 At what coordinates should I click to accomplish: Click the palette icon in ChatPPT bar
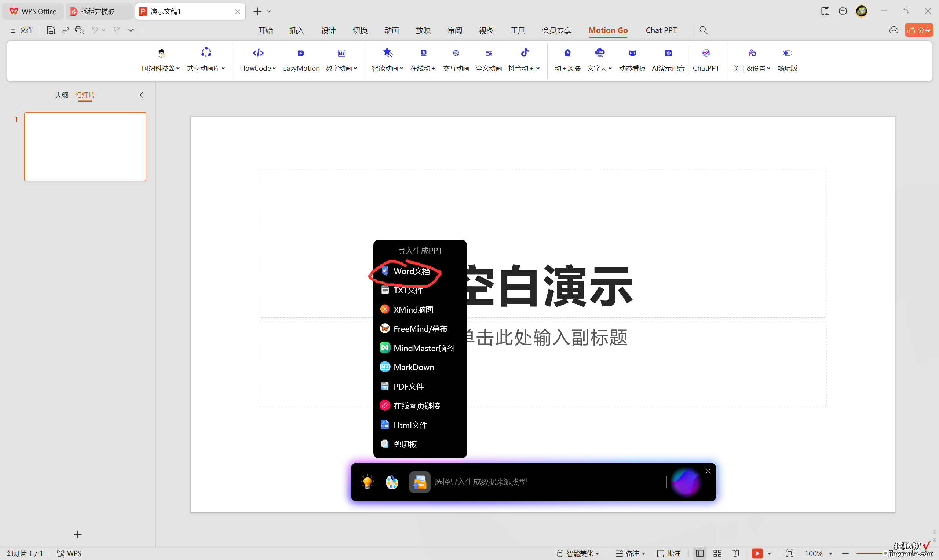[x=392, y=482]
